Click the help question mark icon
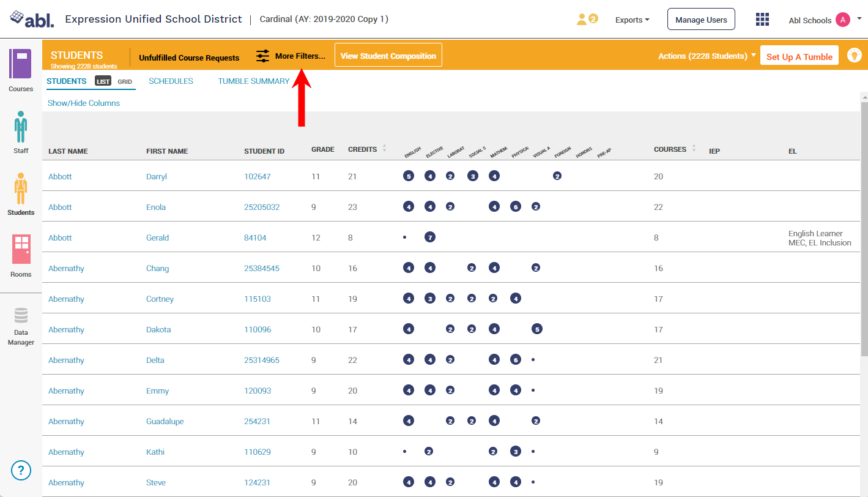868x497 pixels. (x=21, y=470)
